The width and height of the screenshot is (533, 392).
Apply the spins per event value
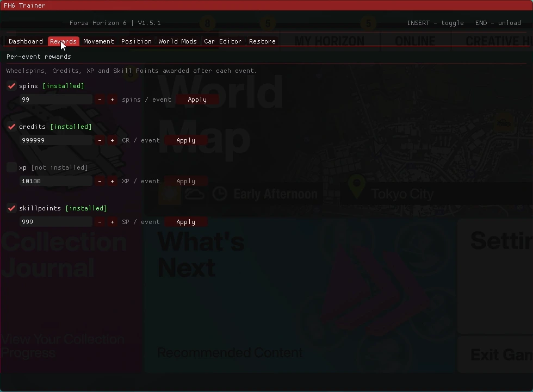(x=197, y=99)
